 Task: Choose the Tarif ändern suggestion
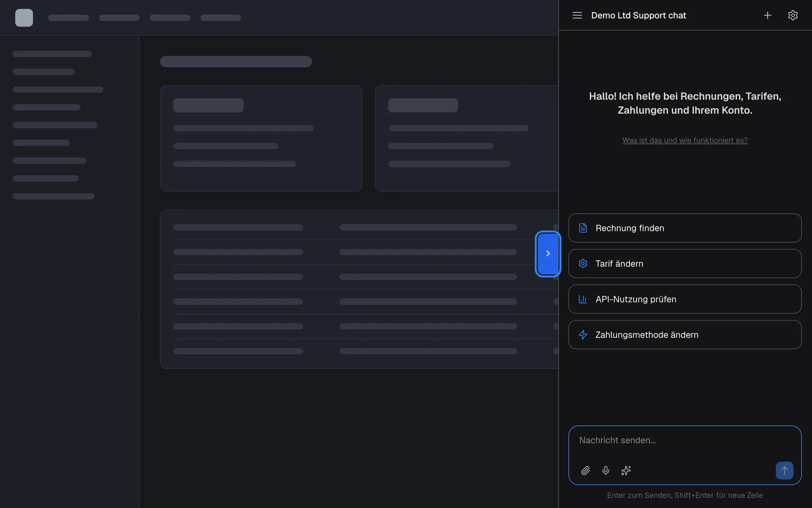pyautogui.click(x=685, y=264)
